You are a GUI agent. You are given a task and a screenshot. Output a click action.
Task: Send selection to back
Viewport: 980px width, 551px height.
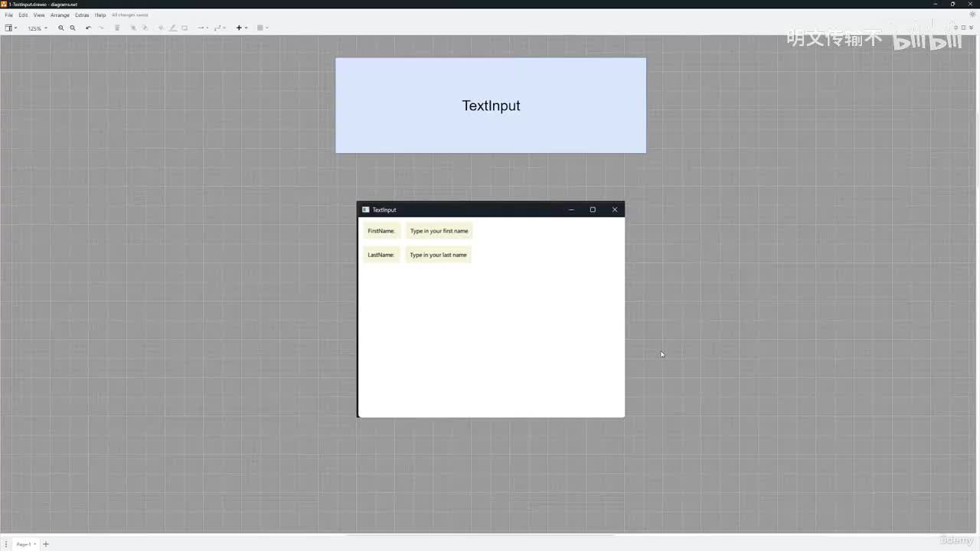click(145, 28)
